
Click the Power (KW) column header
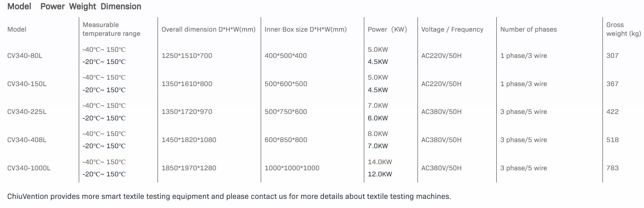pos(387,29)
